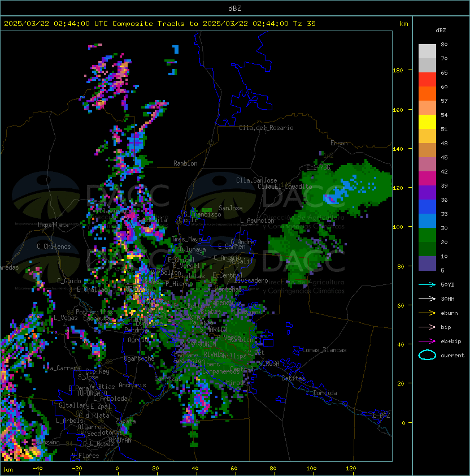
Task: Click the 'Uspallata' map label
Action: (53, 225)
